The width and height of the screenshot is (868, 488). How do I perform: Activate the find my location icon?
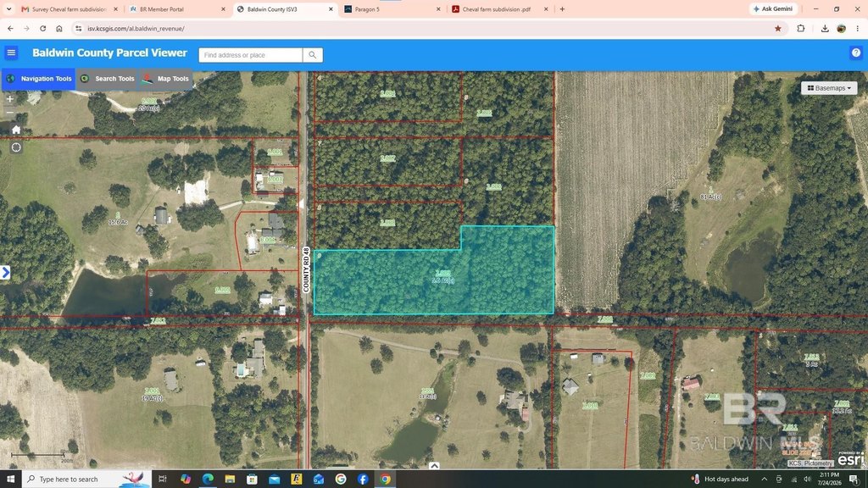16,147
